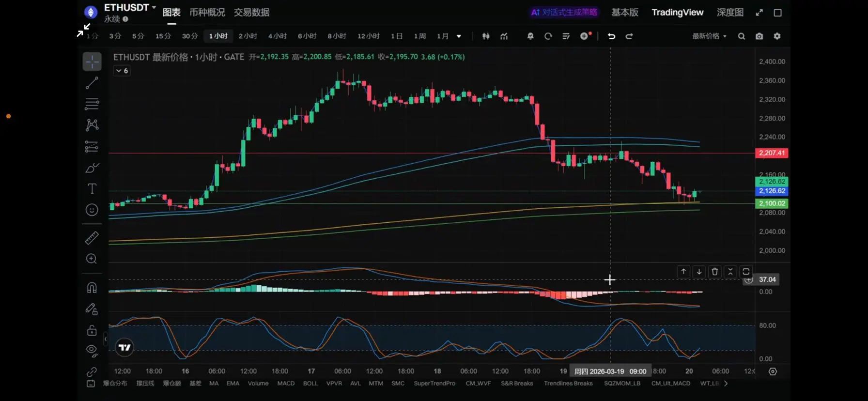Select the trend line drawing tool
868x401 pixels.
(x=92, y=83)
